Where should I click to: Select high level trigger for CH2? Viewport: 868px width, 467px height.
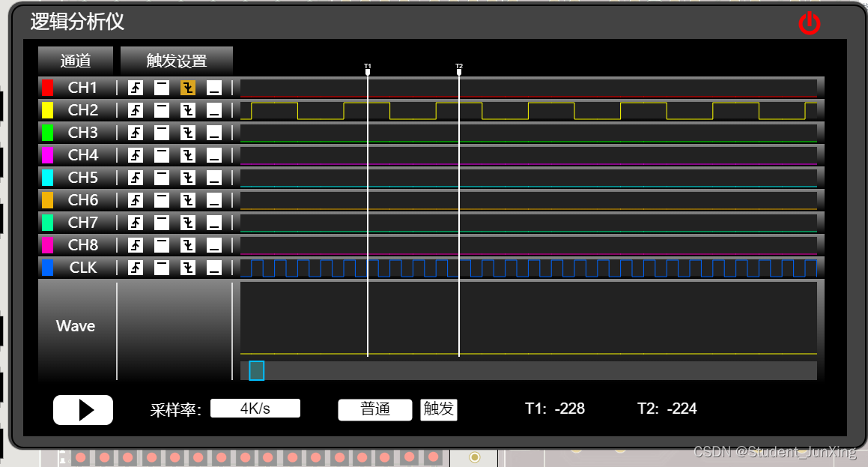pyautogui.click(x=162, y=110)
